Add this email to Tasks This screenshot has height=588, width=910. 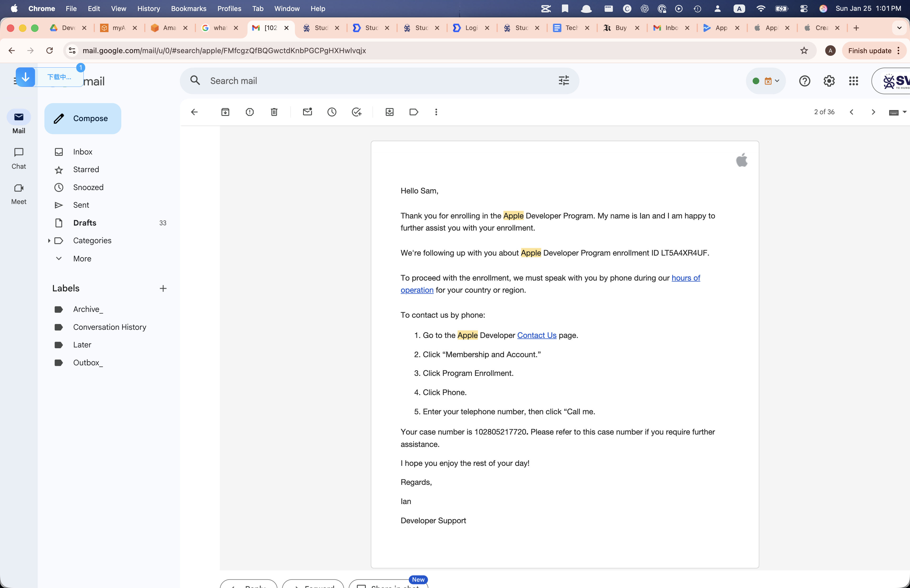point(356,112)
